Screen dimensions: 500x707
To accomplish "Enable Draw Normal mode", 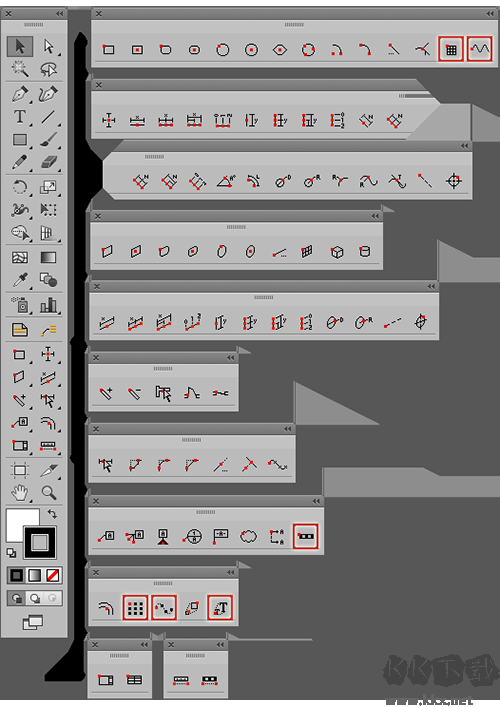I will click(17, 598).
